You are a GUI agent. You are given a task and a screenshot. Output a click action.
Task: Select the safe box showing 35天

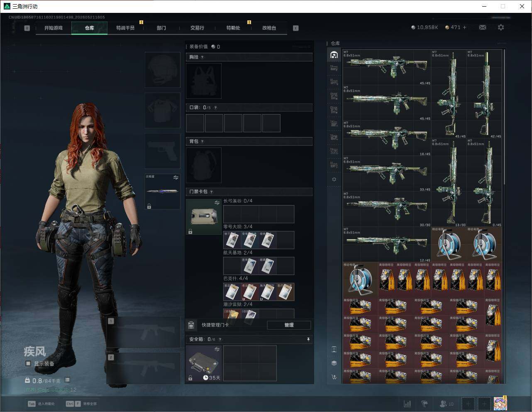(x=204, y=363)
